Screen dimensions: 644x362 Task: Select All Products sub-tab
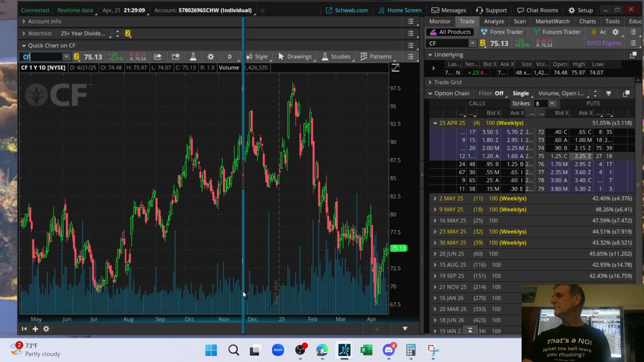450,32
